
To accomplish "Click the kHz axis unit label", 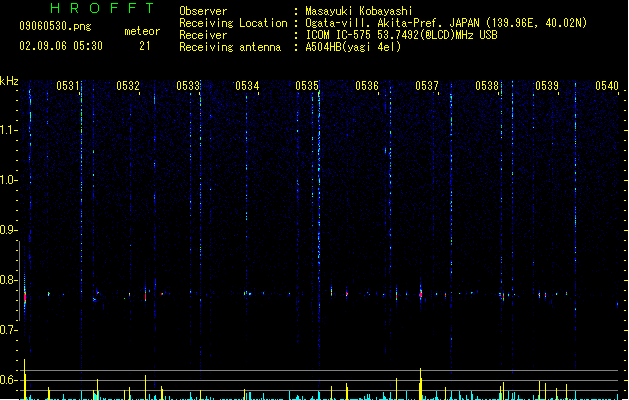I will pyautogui.click(x=9, y=81).
